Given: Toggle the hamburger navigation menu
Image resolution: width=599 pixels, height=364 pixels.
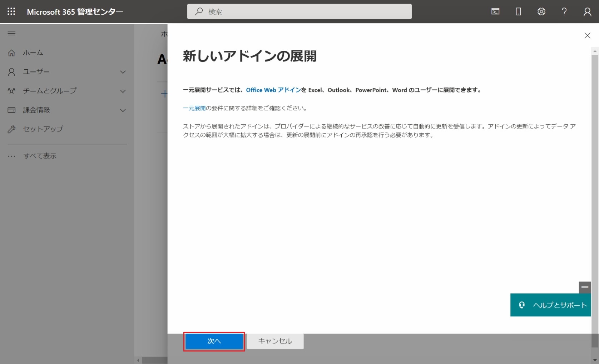Looking at the screenshot, I should click(11, 34).
